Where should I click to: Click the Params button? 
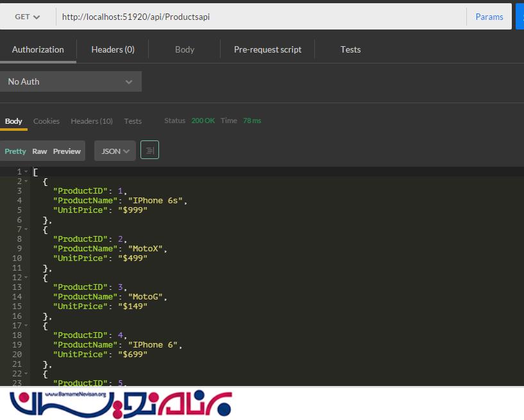489,17
